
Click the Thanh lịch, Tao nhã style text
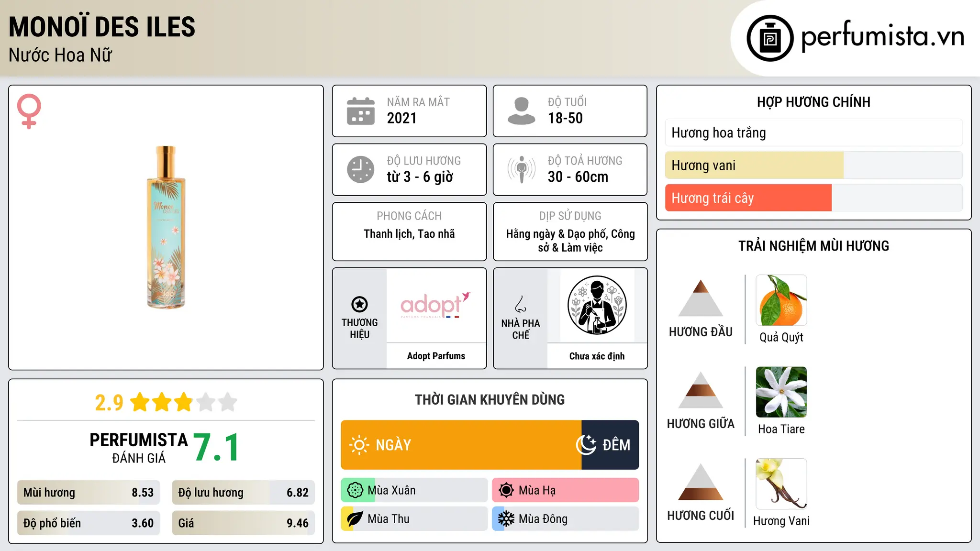pyautogui.click(x=409, y=234)
